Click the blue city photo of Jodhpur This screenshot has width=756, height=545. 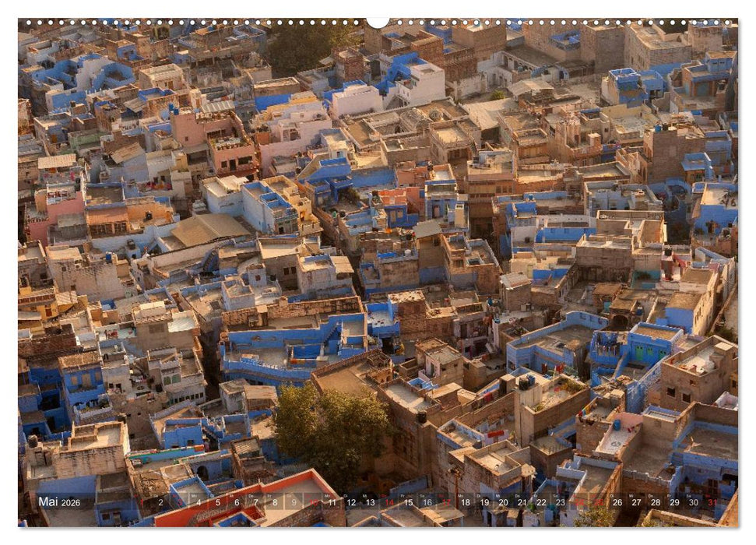378,257
